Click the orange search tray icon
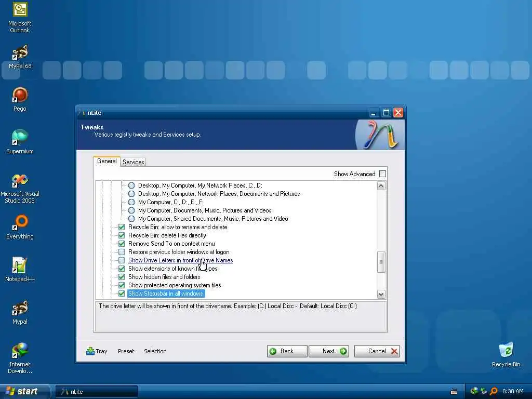The height and width of the screenshot is (399, 532). (x=494, y=391)
